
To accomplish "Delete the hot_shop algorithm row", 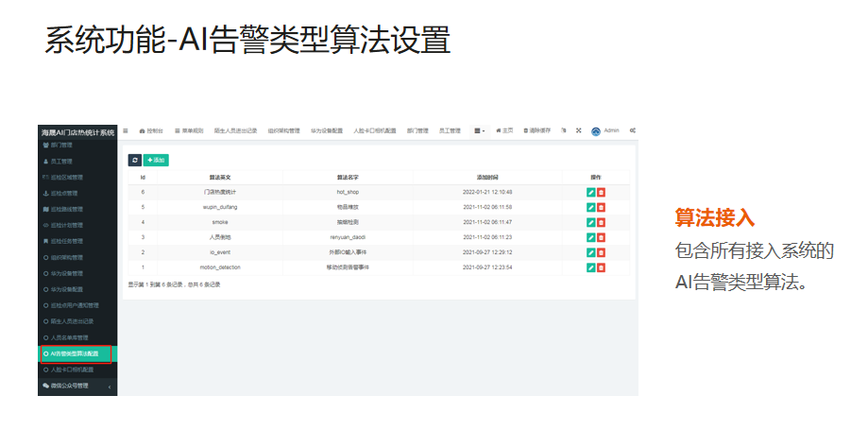I will tap(601, 192).
